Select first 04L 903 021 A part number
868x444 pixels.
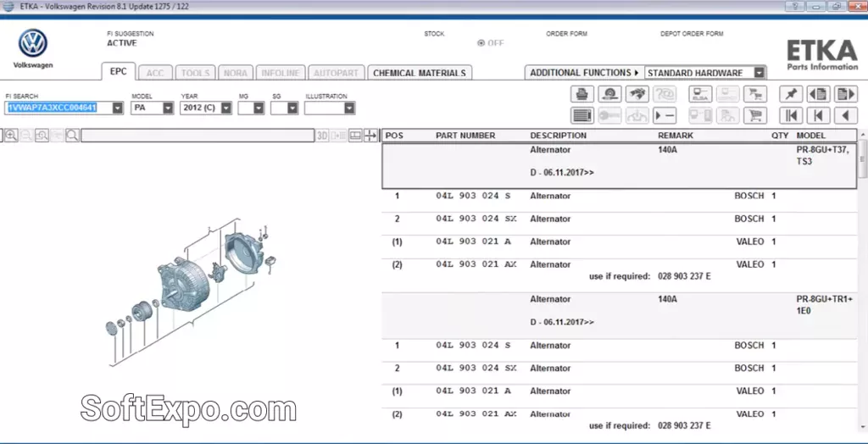coord(473,242)
